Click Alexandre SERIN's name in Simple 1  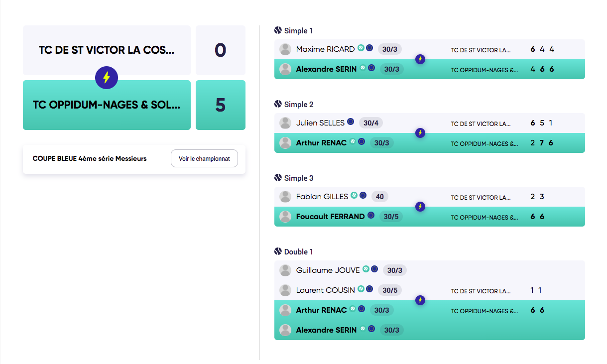326,69
